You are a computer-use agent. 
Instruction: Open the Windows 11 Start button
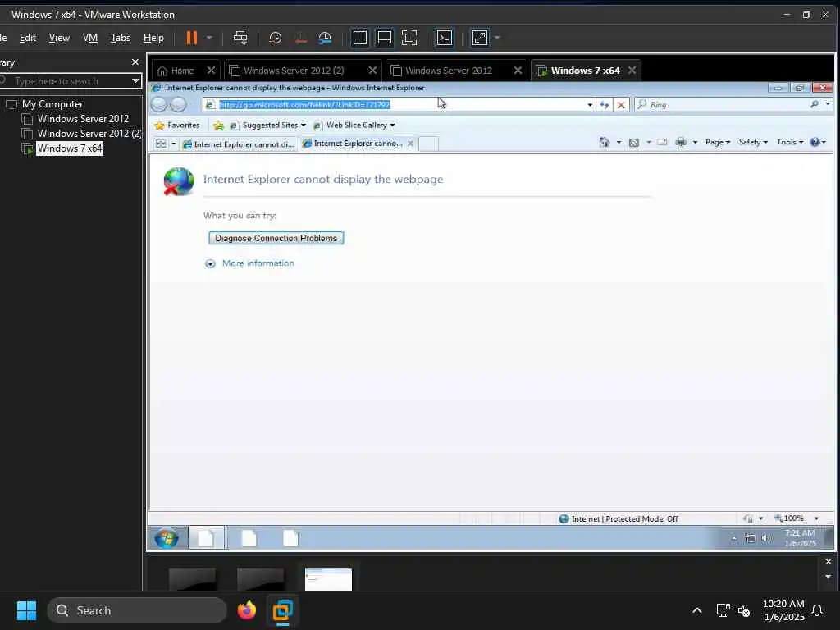(x=26, y=610)
